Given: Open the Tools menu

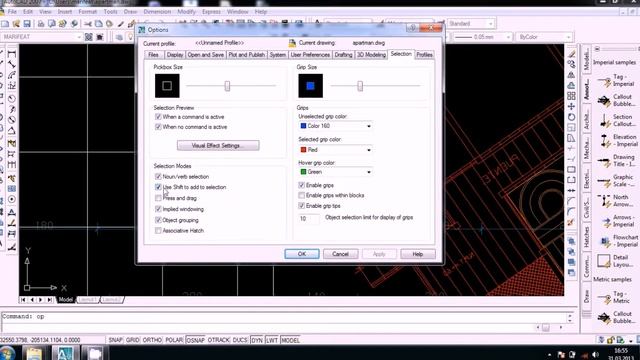Looking at the screenshot, I should (110, 12).
